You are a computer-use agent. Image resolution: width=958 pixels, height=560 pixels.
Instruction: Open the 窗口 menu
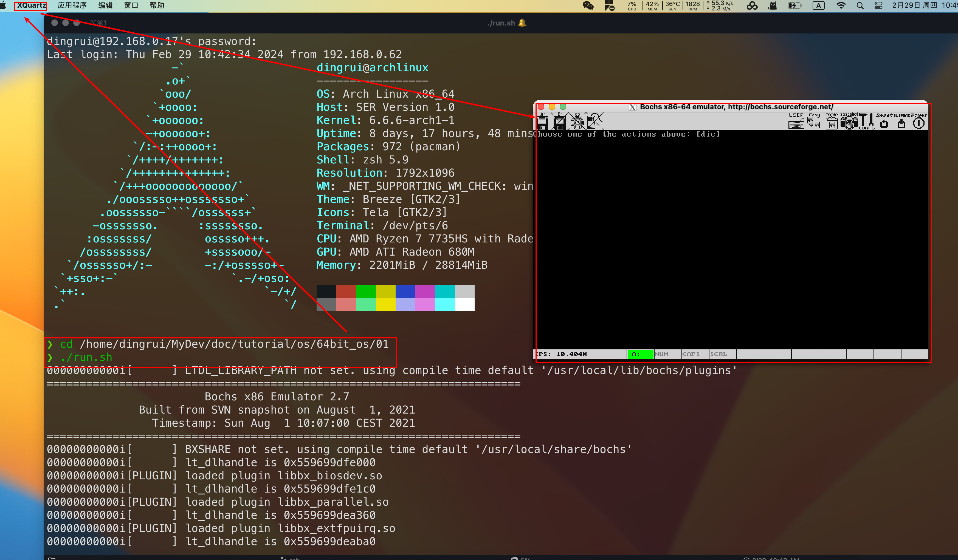coord(131,5)
